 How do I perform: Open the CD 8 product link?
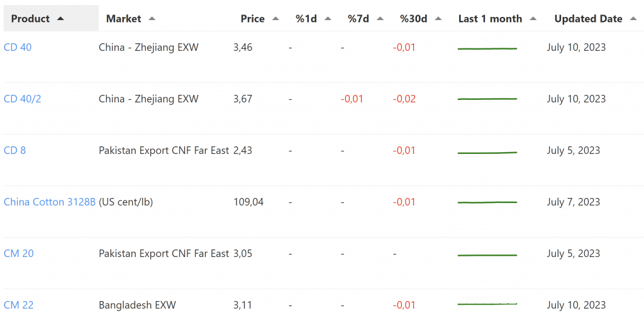click(15, 150)
